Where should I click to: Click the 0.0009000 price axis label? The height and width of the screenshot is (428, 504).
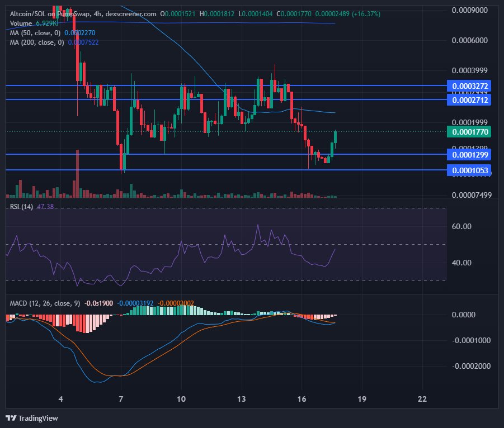470,10
